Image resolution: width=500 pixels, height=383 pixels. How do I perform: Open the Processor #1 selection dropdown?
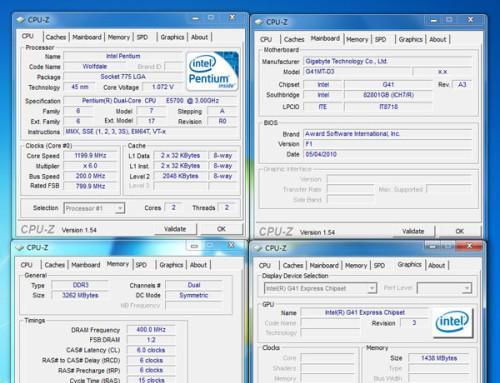tap(94, 208)
